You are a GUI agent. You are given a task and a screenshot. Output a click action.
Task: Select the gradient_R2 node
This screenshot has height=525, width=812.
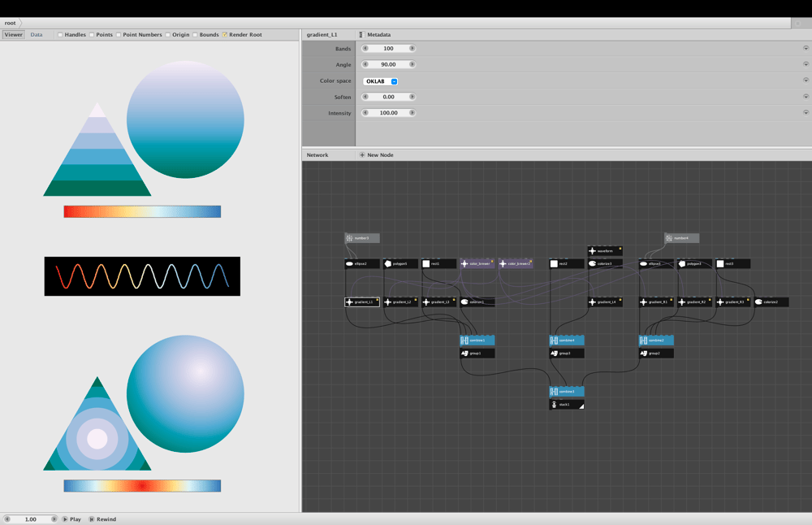[x=694, y=302]
